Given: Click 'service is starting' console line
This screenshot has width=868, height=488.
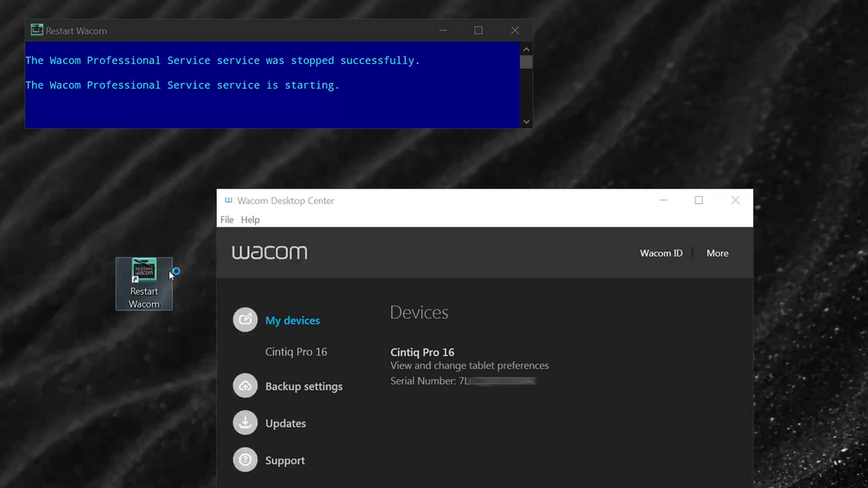Looking at the screenshot, I should [182, 86].
